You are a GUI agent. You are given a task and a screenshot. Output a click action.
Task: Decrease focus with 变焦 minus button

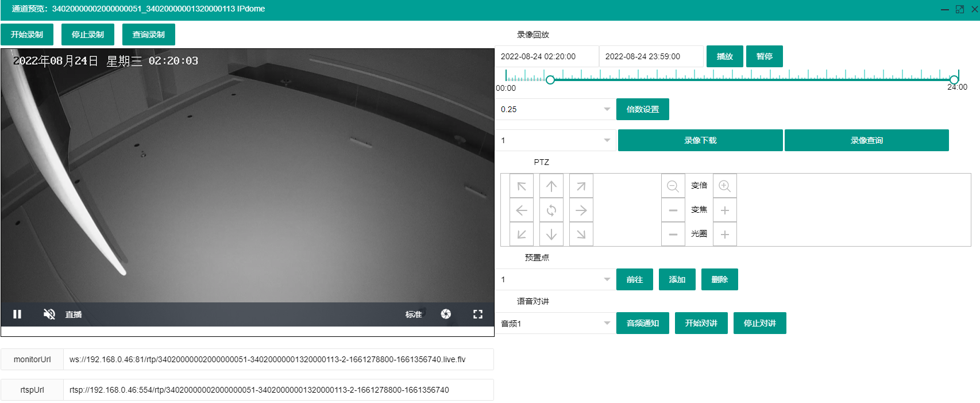[x=673, y=210]
